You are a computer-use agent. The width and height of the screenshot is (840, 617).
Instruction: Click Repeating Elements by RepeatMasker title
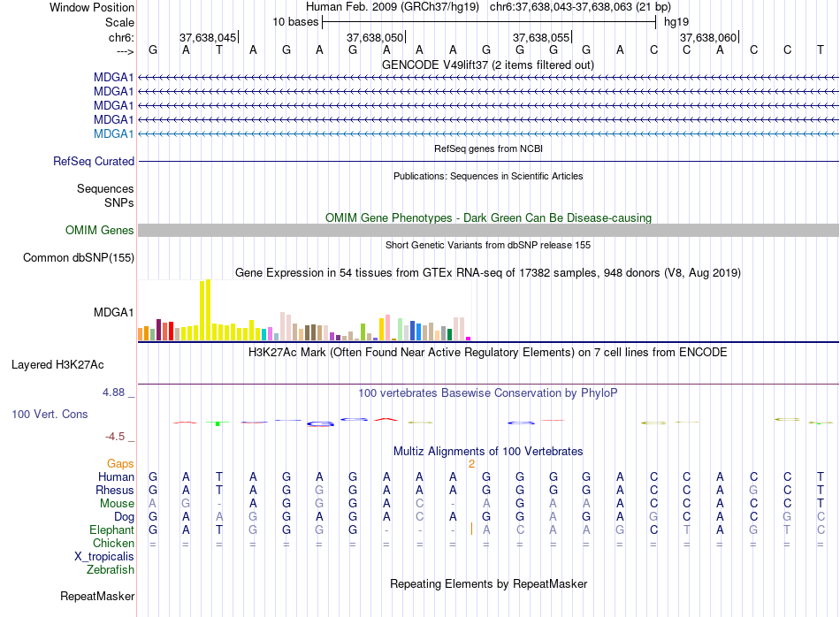click(489, 583)
